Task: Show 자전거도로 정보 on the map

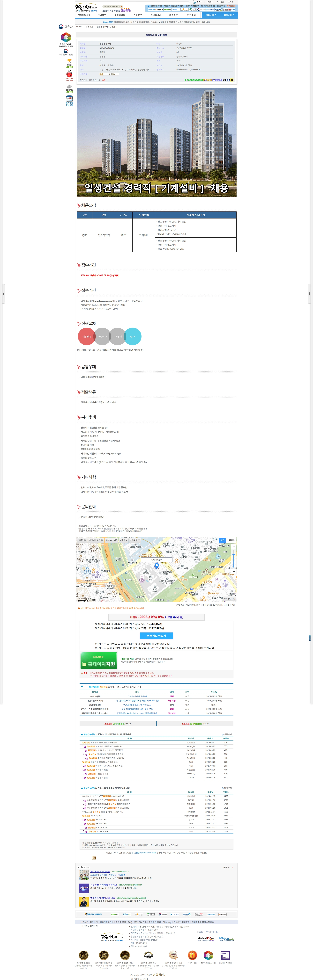Action: [96, 540]
